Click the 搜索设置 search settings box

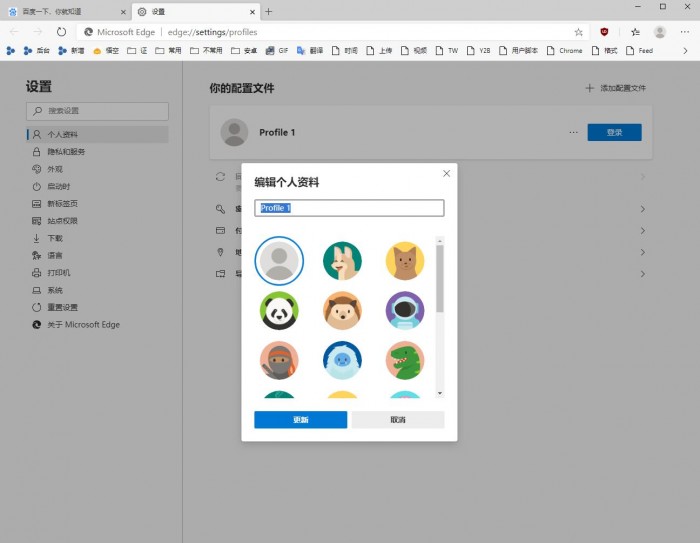pyautogui.click(x=97, y=111)
